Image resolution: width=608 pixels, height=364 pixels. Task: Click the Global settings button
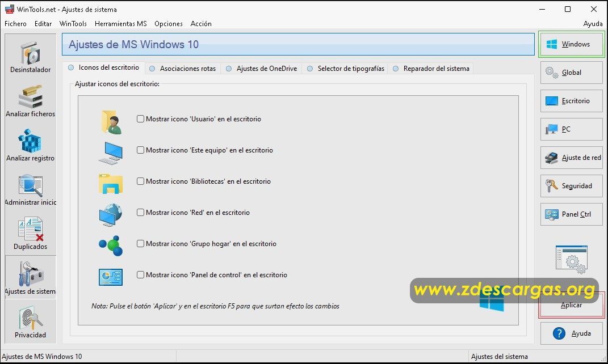[571, 73]
